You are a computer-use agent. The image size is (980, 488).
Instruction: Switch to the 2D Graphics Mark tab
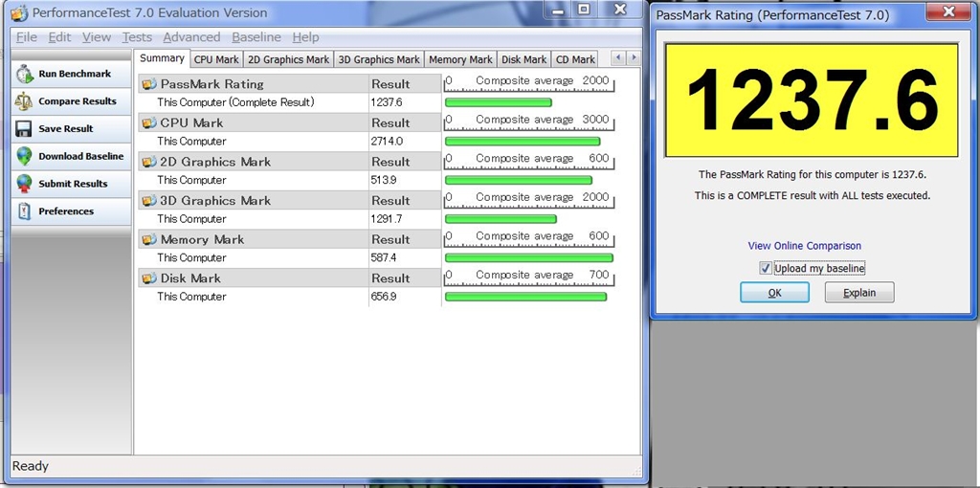point(288,59)
